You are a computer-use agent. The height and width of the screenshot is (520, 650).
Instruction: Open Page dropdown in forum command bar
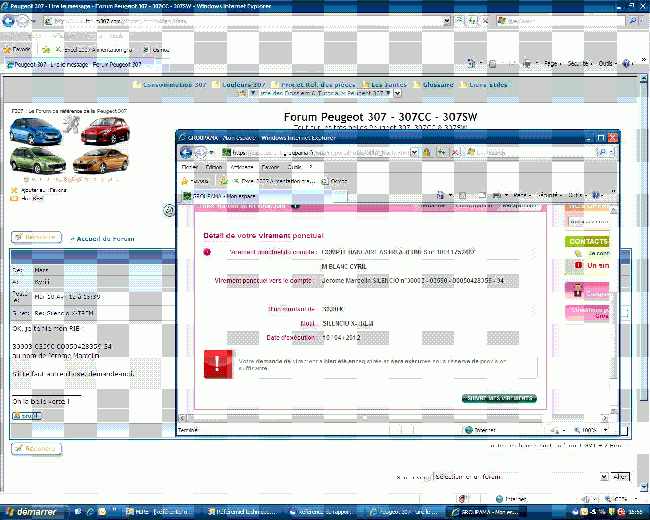click(553, 63)
